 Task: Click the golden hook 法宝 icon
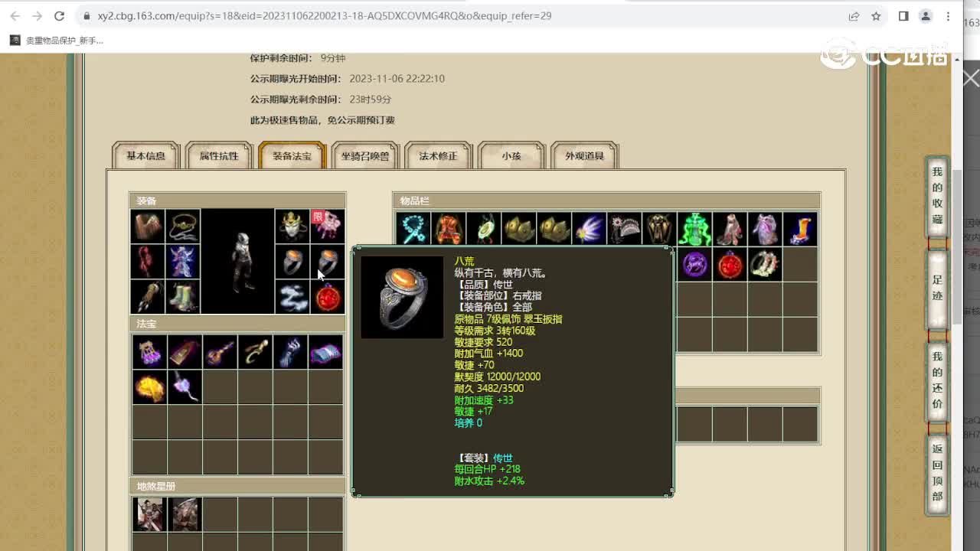click(255, 352)
